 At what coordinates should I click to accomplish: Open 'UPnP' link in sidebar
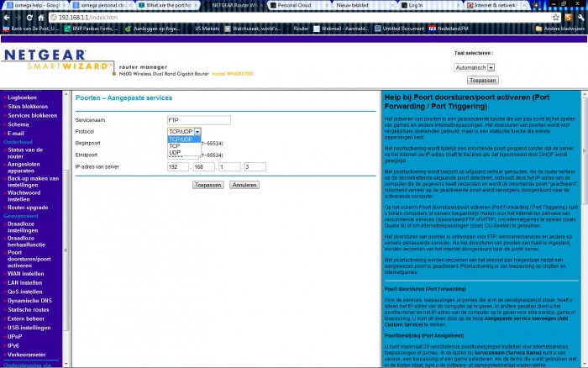point(14,337)
